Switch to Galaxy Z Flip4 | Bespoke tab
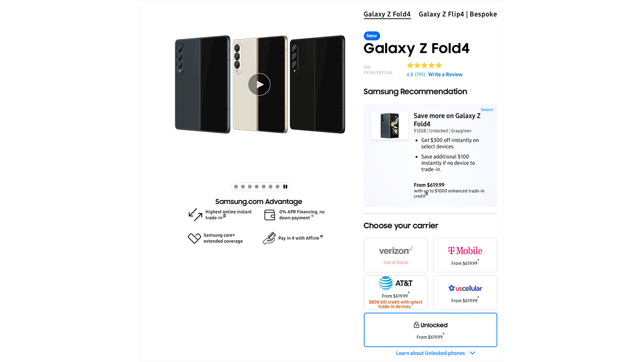This screenshot has height=362, width=644. 458,14
